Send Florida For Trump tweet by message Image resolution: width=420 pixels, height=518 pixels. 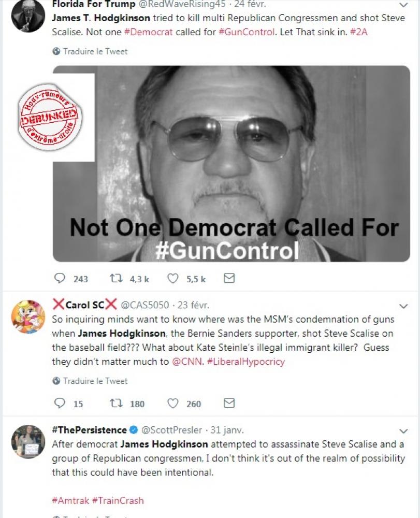(229, 279)
